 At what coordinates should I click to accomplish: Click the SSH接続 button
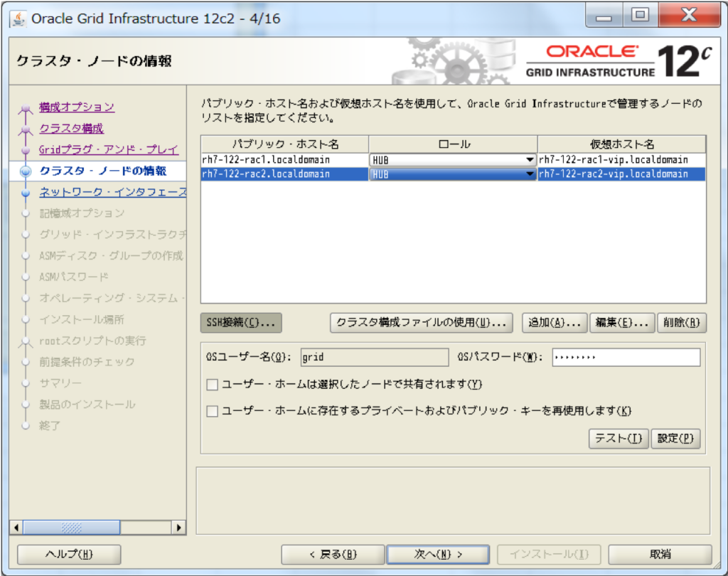tap(242, 323)
